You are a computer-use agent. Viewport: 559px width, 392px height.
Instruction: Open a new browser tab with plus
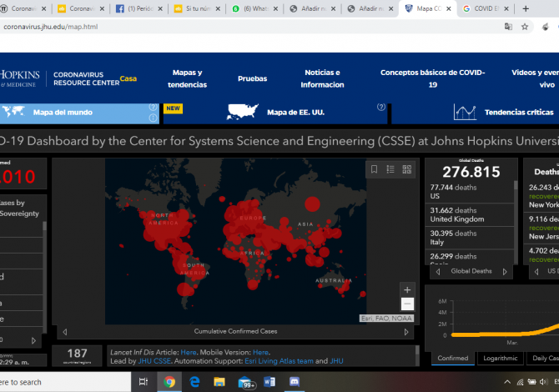pos(526,8)
